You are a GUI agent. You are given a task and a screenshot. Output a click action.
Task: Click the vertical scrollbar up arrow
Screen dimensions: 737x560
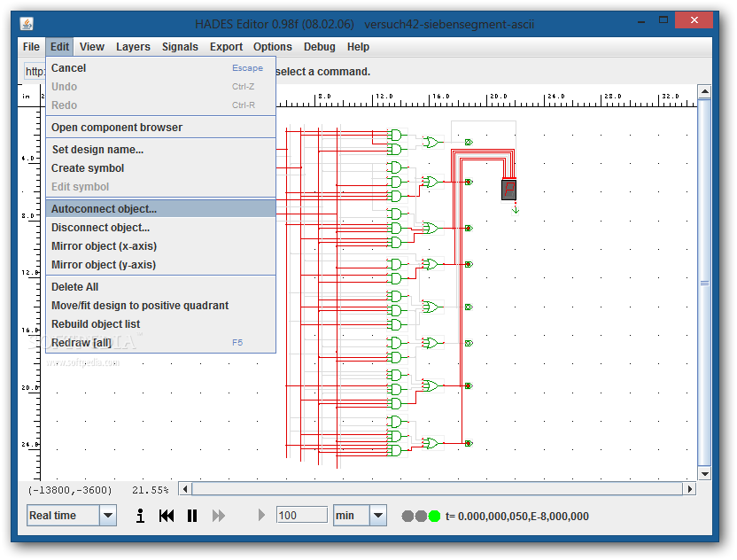pos(704,91)
